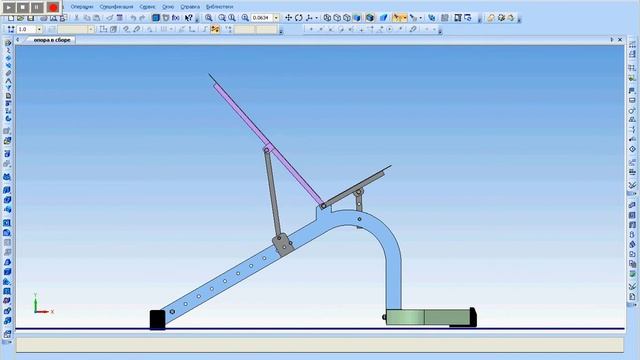This screenshot has width=640, height=360.
Task: Click the zoom out magnifier icon
Action: point(232,18)
